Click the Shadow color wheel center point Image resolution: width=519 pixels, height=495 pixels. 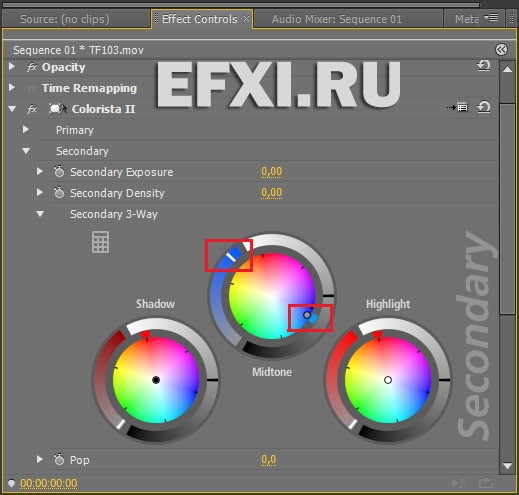(x=156, y=380)
